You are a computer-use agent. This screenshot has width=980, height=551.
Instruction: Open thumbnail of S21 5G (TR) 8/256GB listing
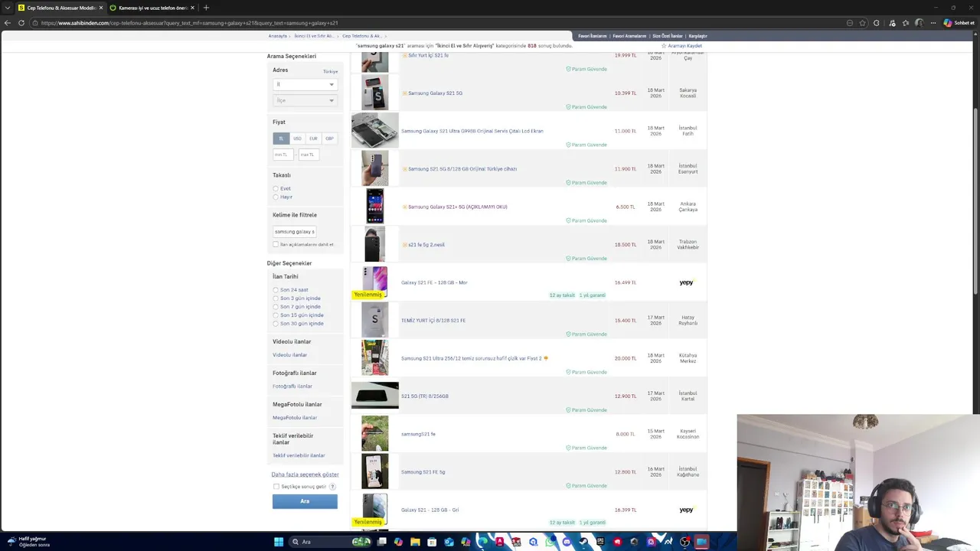point(374,396)
